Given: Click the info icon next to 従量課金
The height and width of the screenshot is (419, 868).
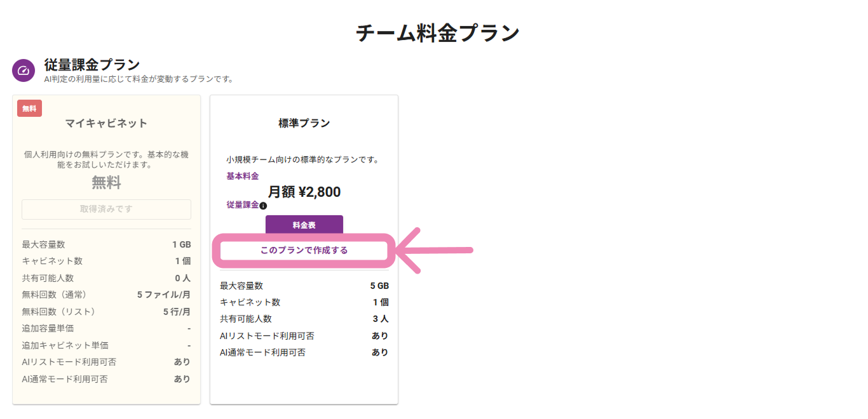Looking at the screenshot, I should pyautogui.click(x=263, y=206).
